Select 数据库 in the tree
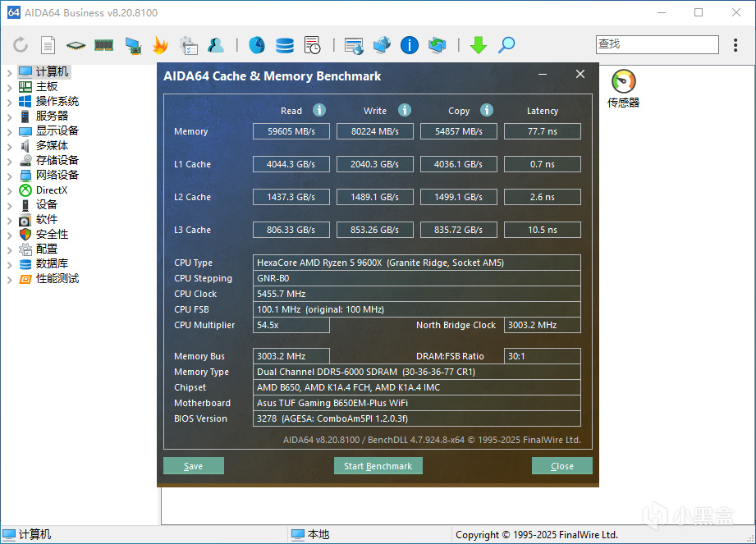 tap(52, 263)
